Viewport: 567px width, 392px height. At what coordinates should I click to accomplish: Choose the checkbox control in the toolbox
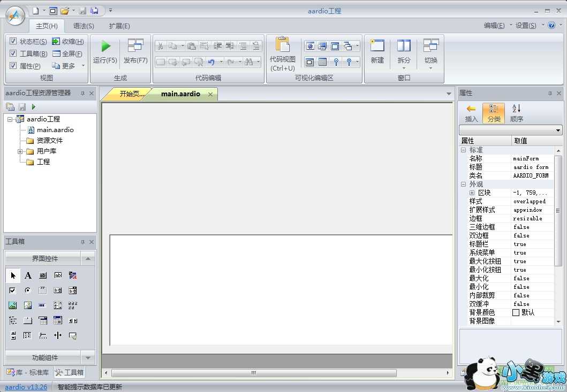point(13,290)
